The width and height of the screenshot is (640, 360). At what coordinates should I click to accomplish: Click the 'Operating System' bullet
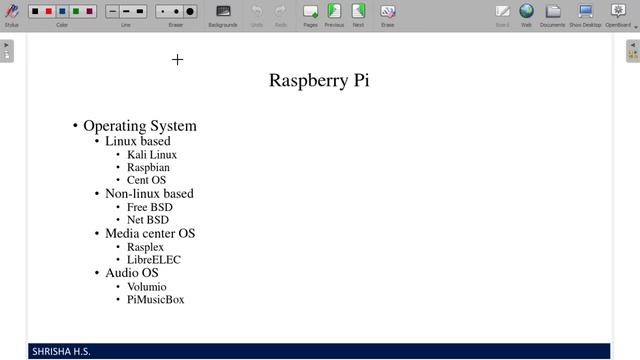pos(140,126)
